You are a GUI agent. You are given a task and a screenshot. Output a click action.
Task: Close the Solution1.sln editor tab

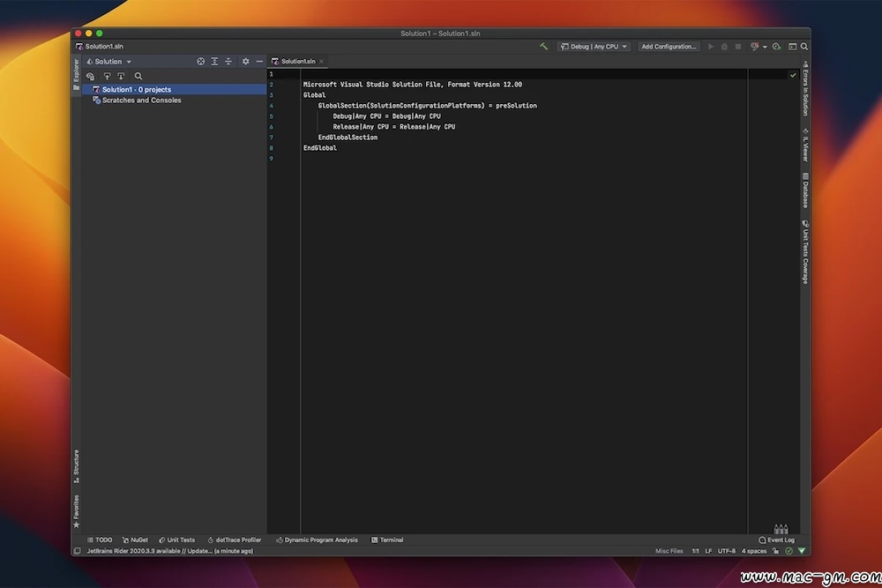coord(321,62)
